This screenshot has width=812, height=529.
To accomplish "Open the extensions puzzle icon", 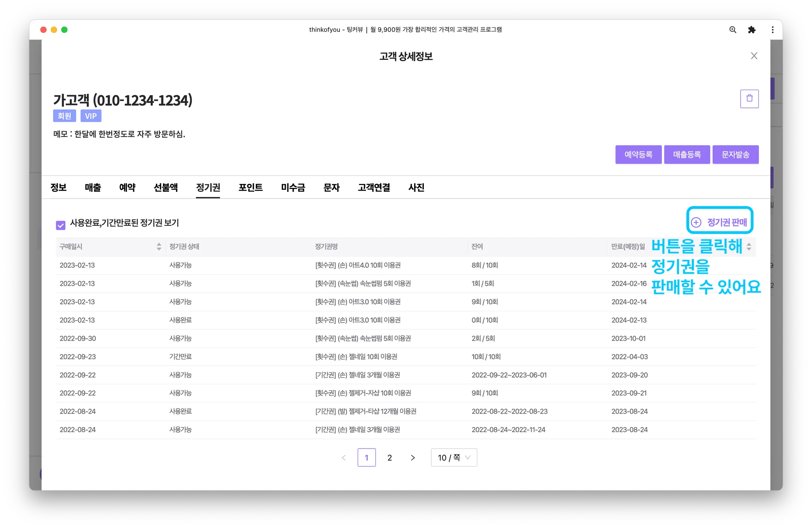I will tap(751, 30).
